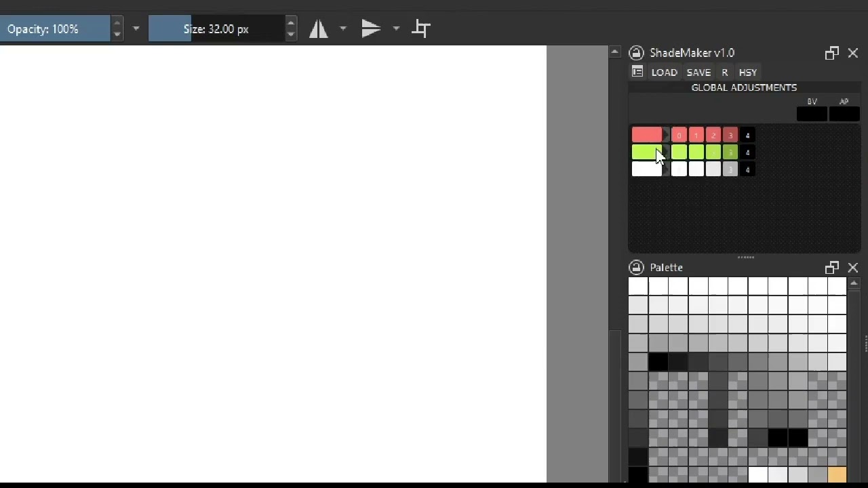Click LOAD in ShadeMaker
The width and height of the screenshot is (868, 488).
pyautogui.click(x=664, y=73)
